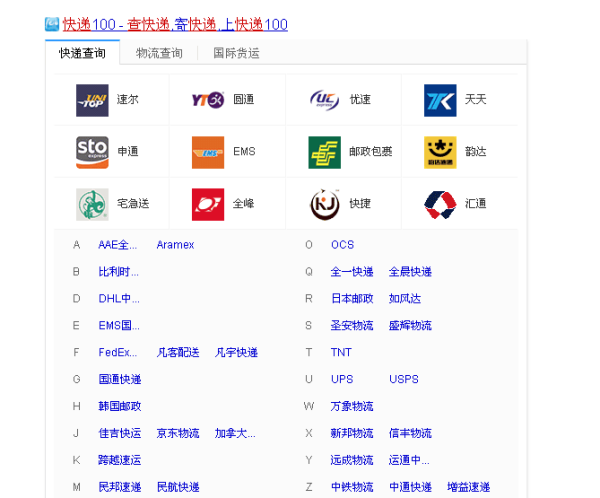Viewport: 600px width, 498px height.
Task: Open the 比利时... link
Action: pyautogui.click(x=119, y=272)
